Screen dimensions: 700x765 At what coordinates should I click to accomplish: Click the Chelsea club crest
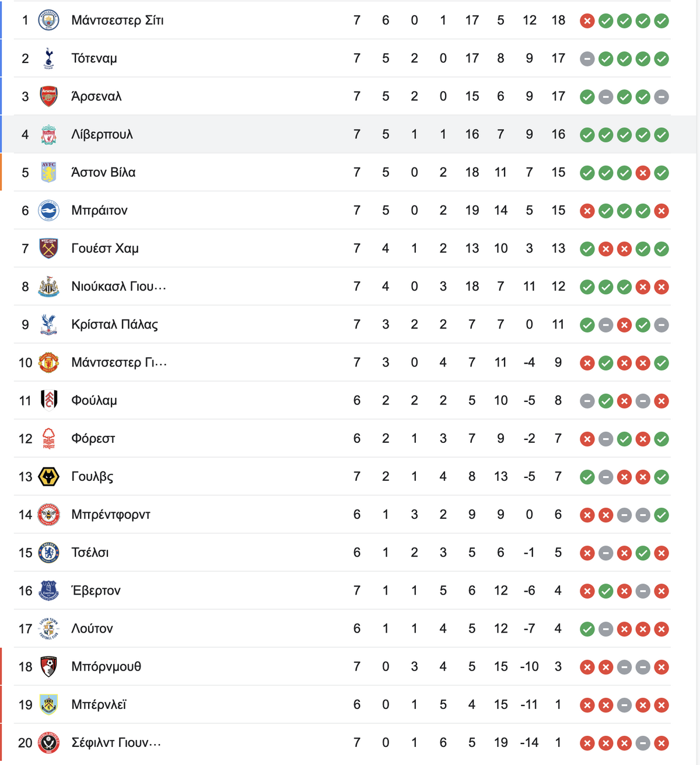(48, 553)
